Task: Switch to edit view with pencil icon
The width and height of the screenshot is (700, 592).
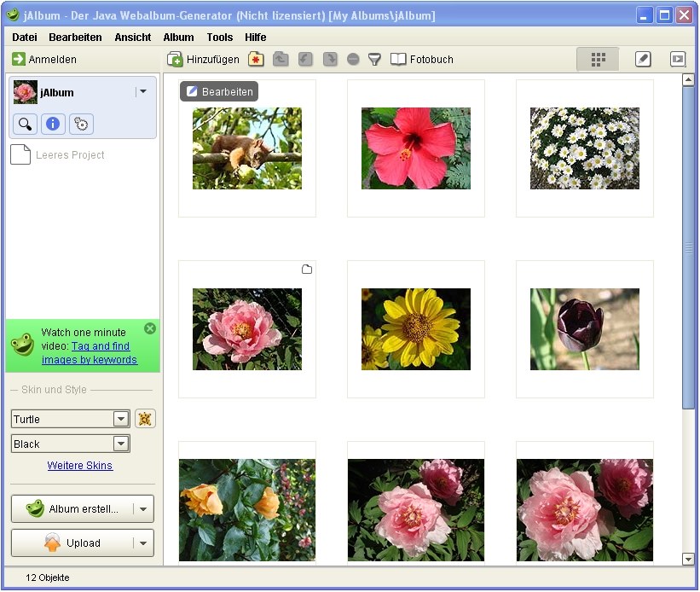Action: [643, 59]
